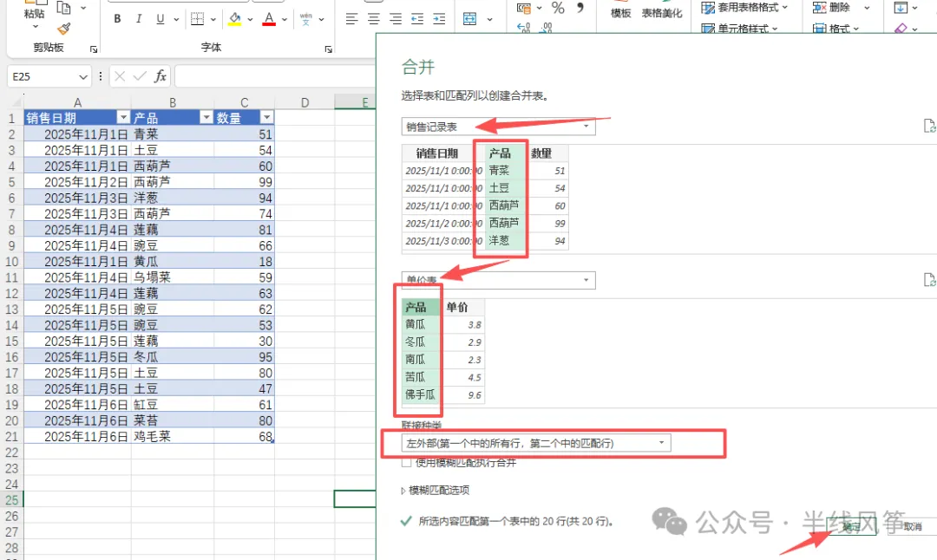Underline the selected cell text
Image resolution: width=937 pixels, height=560 pixels.
tap(161, 19)
